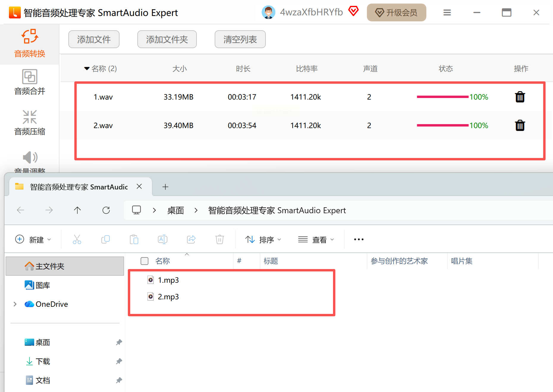Open the 音频转换 audio conversion section
This screenshot has width=553, height=392.
tap(30, 44)
